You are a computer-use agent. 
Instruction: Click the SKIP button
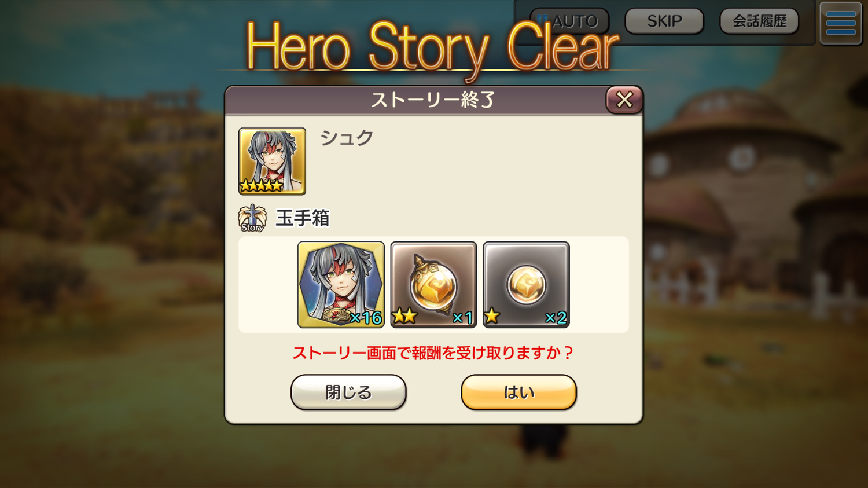pyautogui.click(x=664, y=21)
